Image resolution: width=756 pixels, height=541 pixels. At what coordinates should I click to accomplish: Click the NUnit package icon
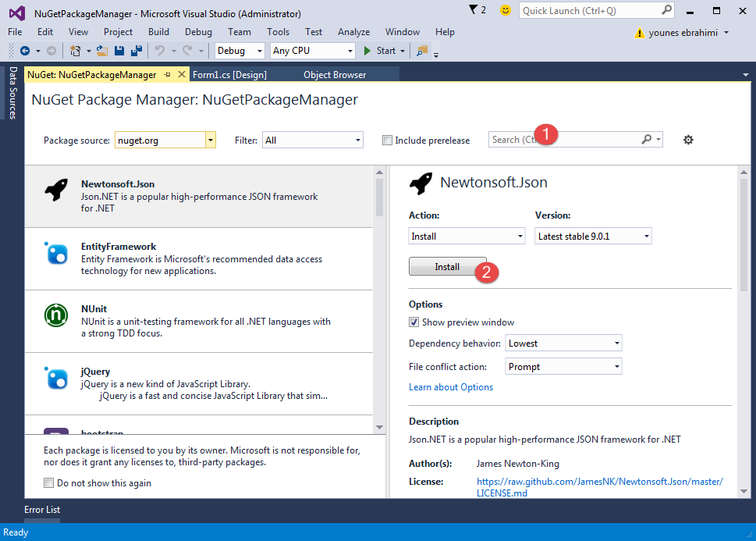click(55, 315)
